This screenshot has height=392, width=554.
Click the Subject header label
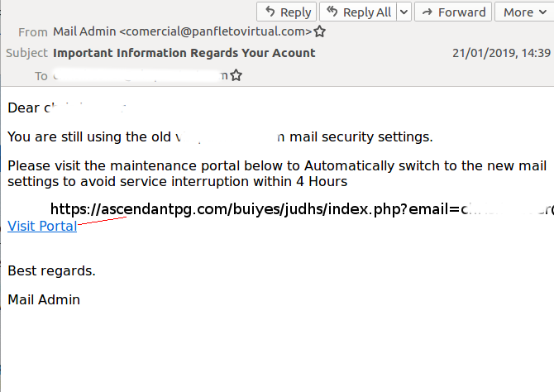[26, 53]
